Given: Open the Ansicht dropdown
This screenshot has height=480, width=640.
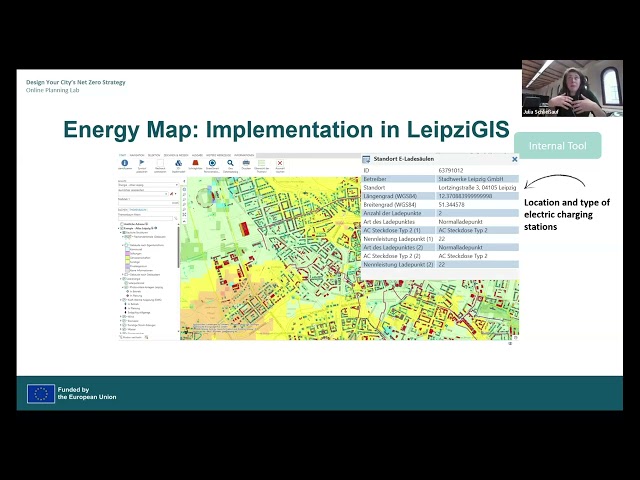Looking at the screenshot, I should click(x=148, y=185).
